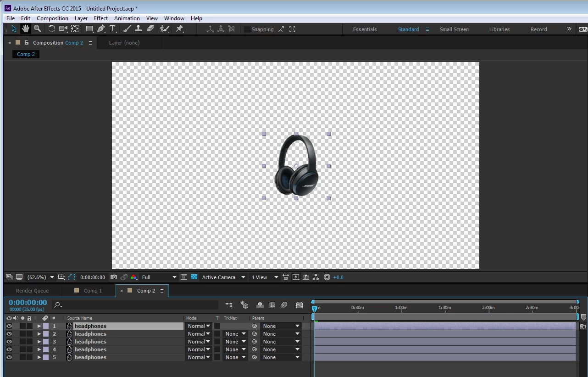Switch to the Small Screen workspace
The width and height of the screenshot is (588, 377).
click(454, 29)
